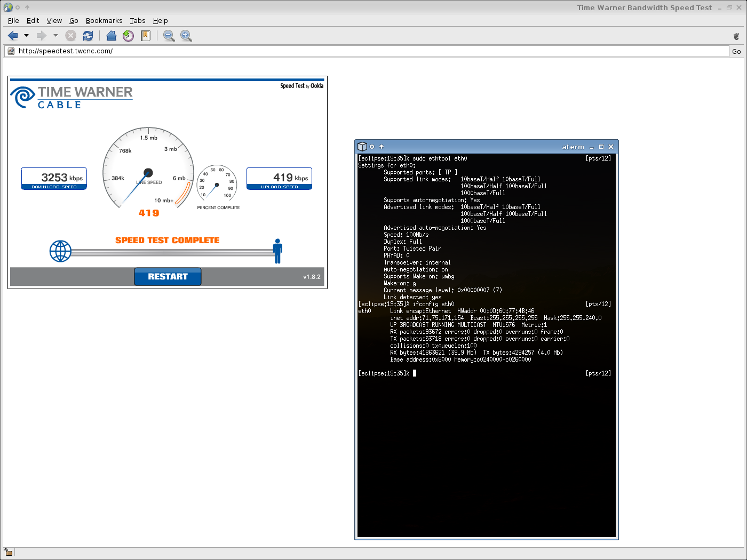Zoom in with the plus magnifier

tap(186, 36)
